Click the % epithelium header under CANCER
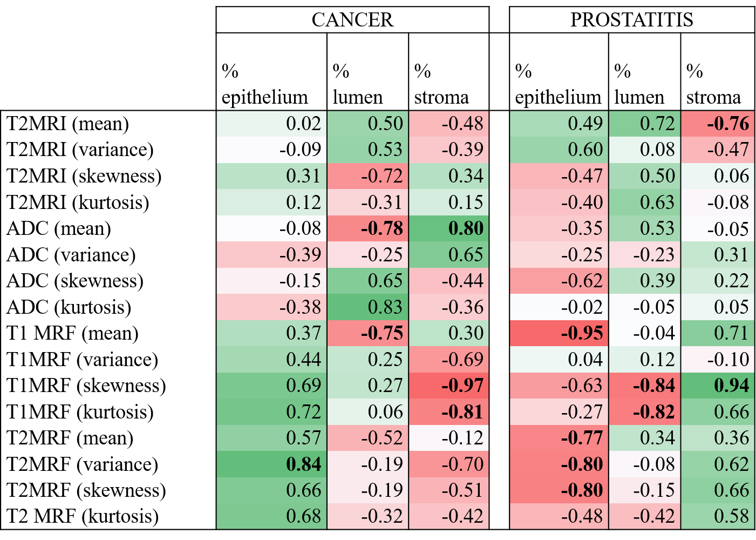 pyautogui.click(x=265, y=84)
